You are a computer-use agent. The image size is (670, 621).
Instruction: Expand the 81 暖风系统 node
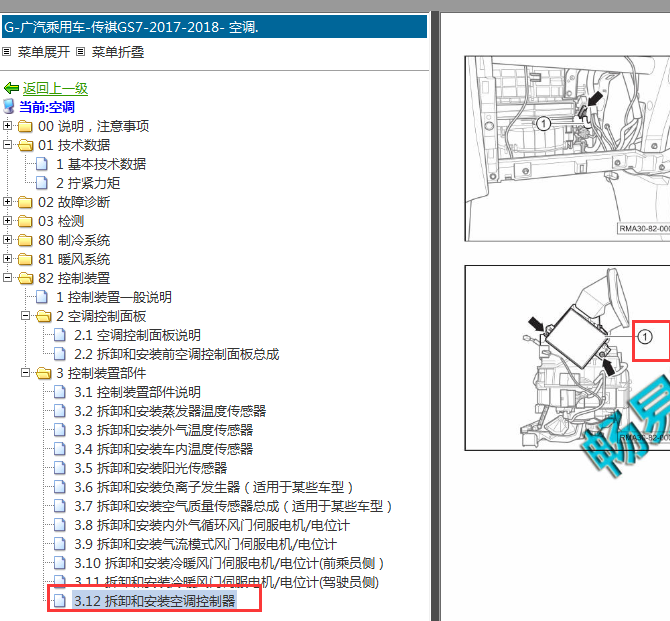point(7,259)
